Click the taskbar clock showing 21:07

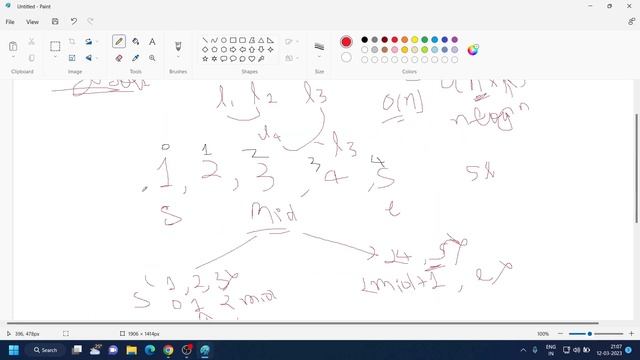609,350
